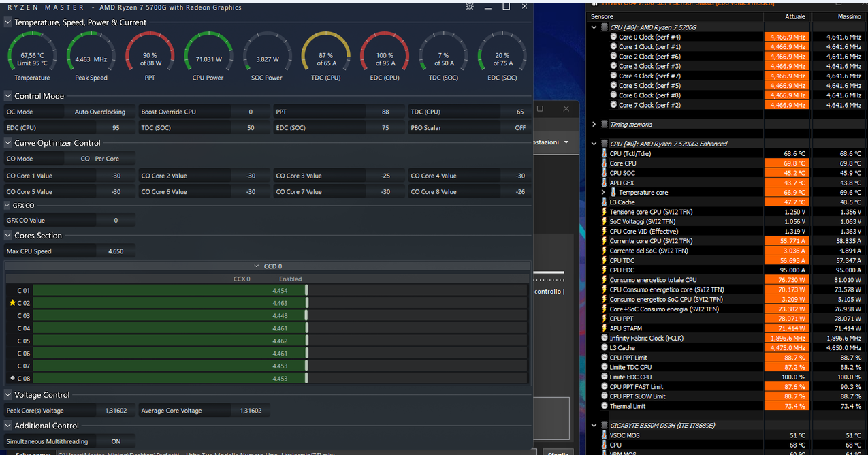This screenshot has height=455, width=868.
Task: Click the Max CPU Speed value 4.650
Action: coord(116,251)
